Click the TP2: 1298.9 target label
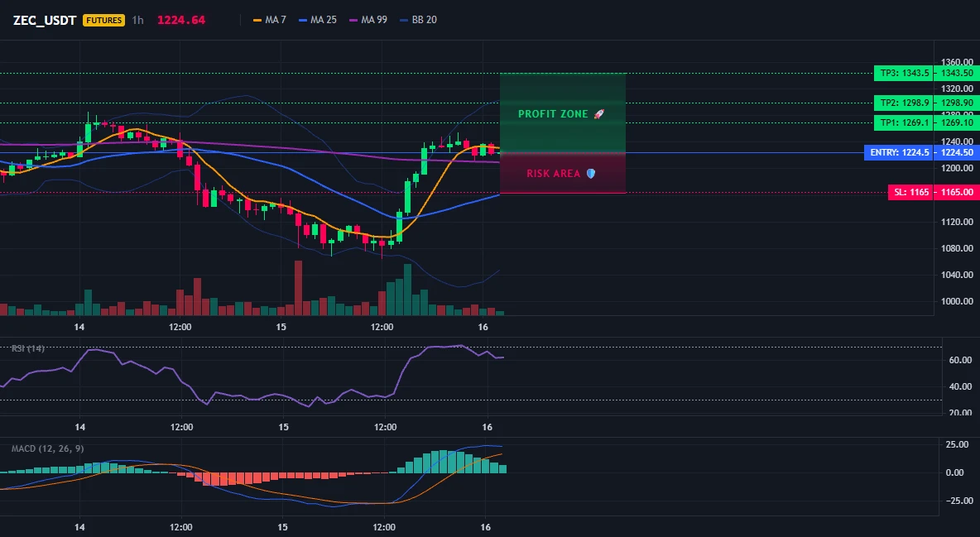The image size is (980, 537). point(903,103)
